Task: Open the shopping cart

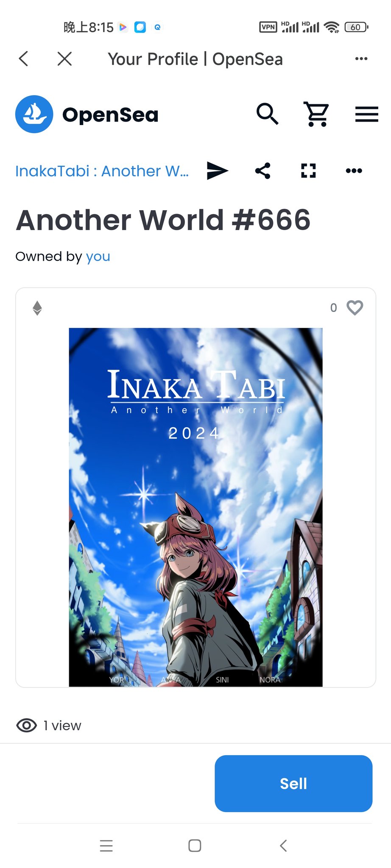Action: pos(316,114)
